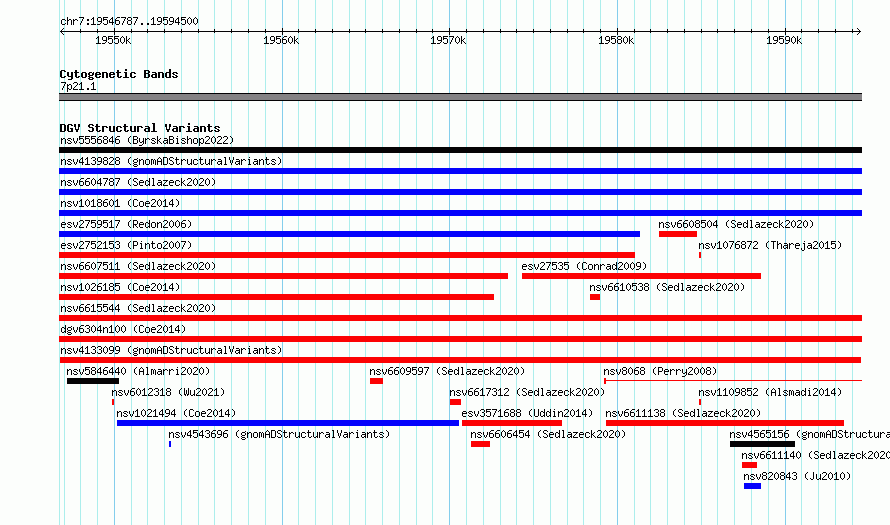The height and width of the screenshot is (525, 890).
Task: Click the 19560k ruler mark
Action: pos(281,40)
